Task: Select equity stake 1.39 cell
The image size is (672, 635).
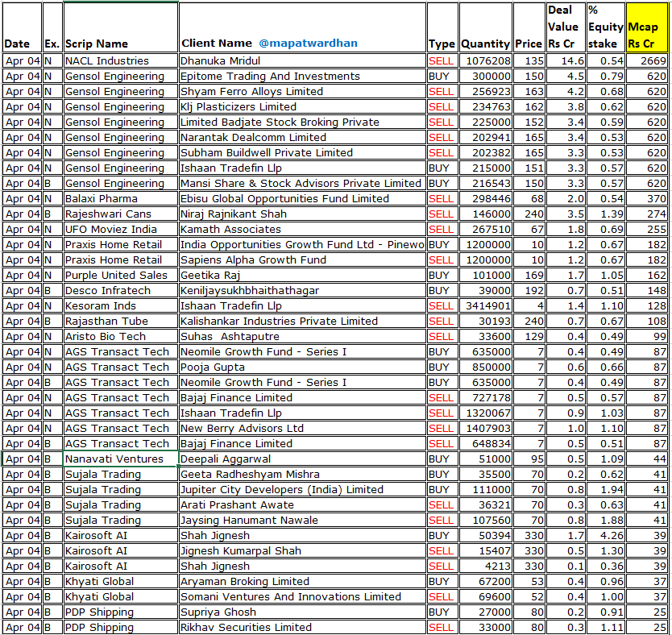Action: 606,214
